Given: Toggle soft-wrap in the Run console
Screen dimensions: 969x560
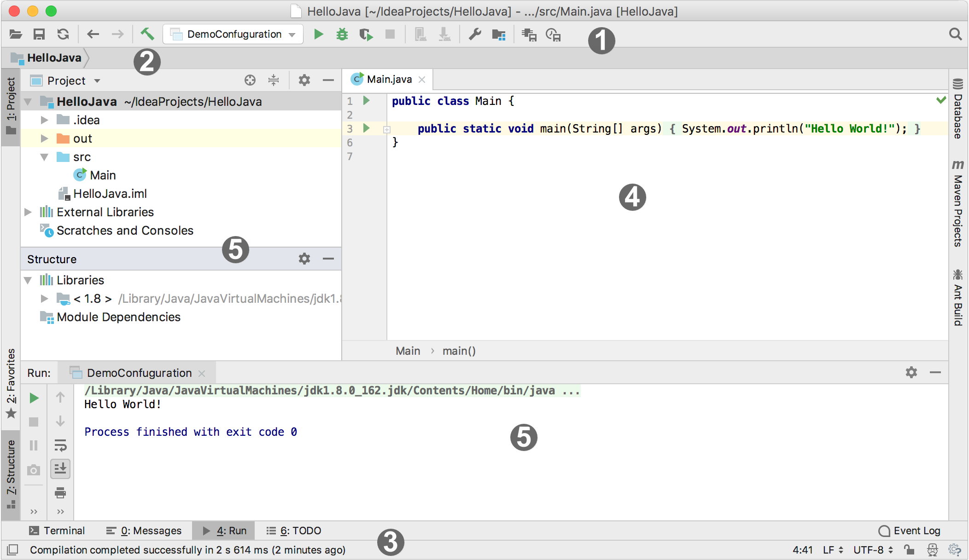Looking at the screenshot, I should (60, 445).
